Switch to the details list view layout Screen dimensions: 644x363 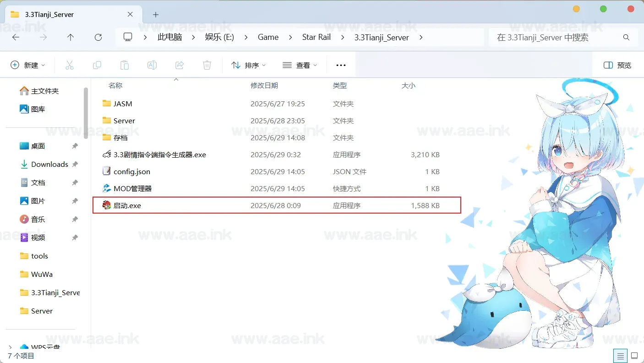tap(620, 356)
